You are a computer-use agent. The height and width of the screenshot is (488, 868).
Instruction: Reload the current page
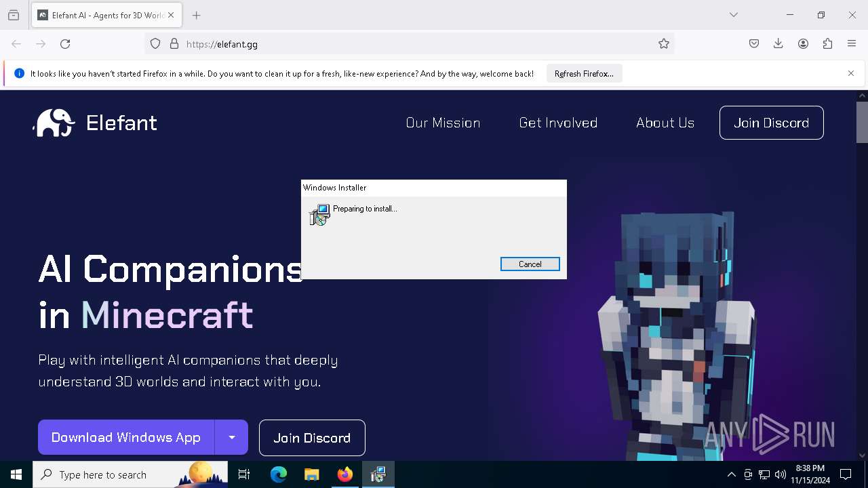(65, 44)
